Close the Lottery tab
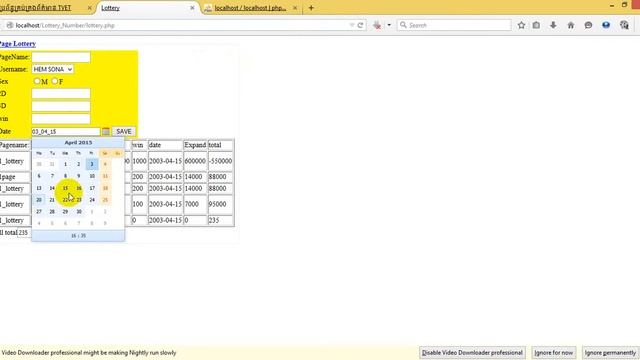This screenshot has height=360, width=640. [192, 8]
